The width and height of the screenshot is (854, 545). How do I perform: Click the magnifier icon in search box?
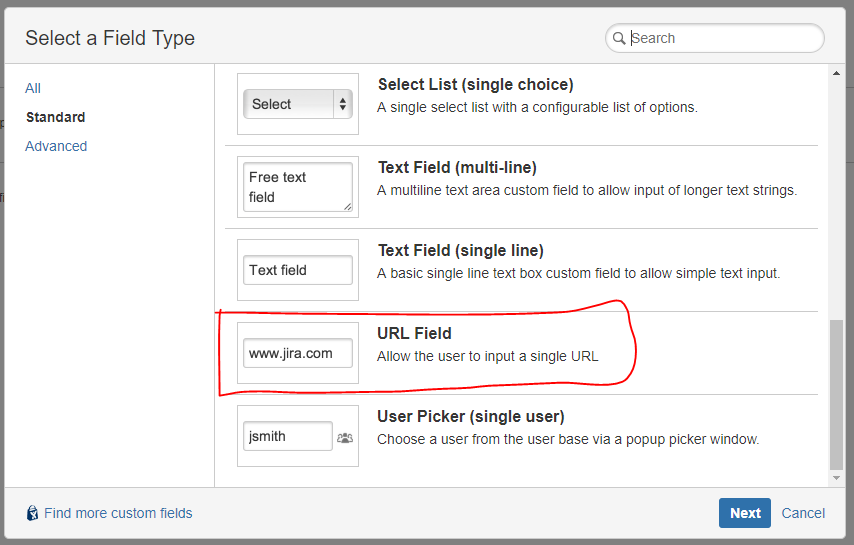pos(619,38)
